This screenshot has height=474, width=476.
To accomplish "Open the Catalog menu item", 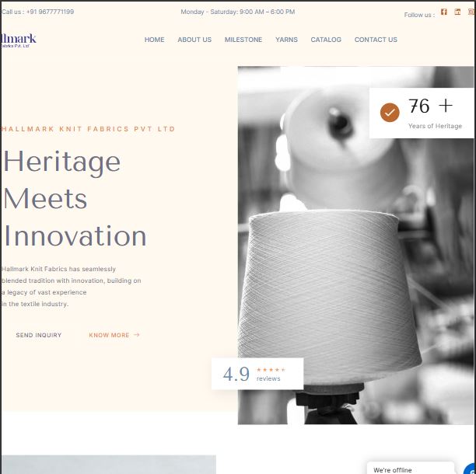I will point(326,40).
